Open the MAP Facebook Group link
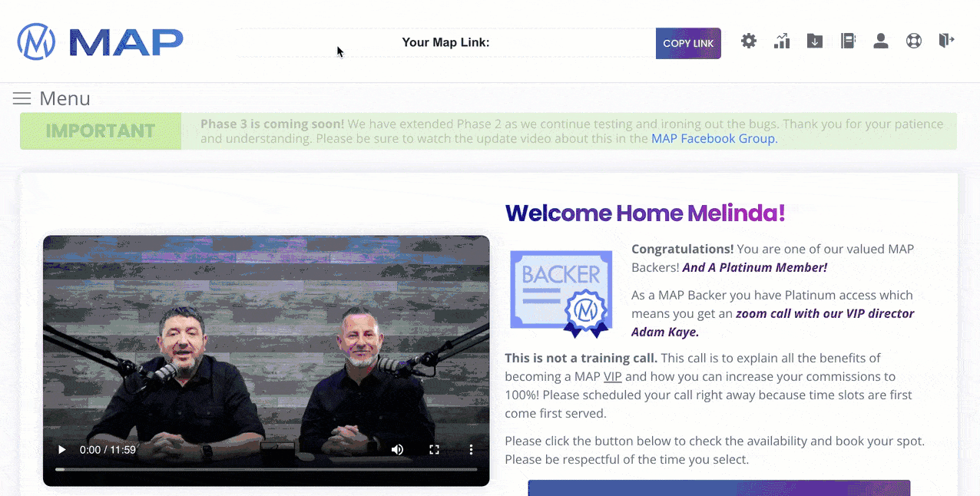Viewport: 980px width, 496px height. pyautogui.click(x=713, y=139)
